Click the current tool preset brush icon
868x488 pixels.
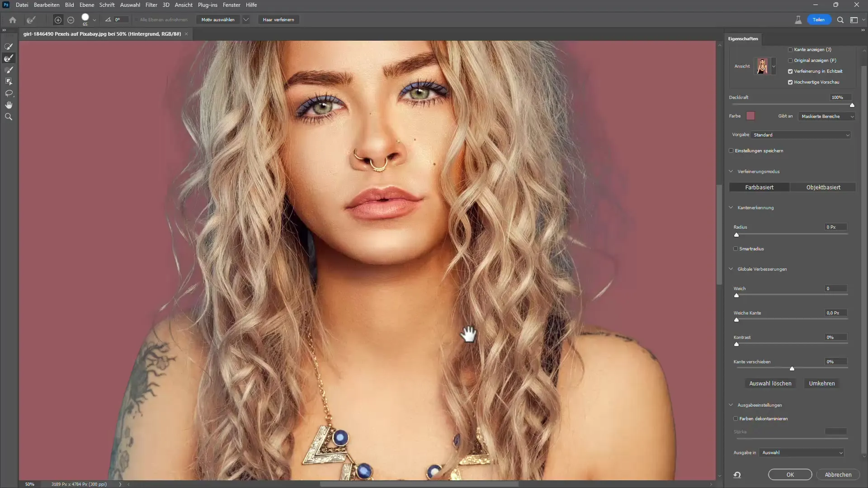pos(31,20)
